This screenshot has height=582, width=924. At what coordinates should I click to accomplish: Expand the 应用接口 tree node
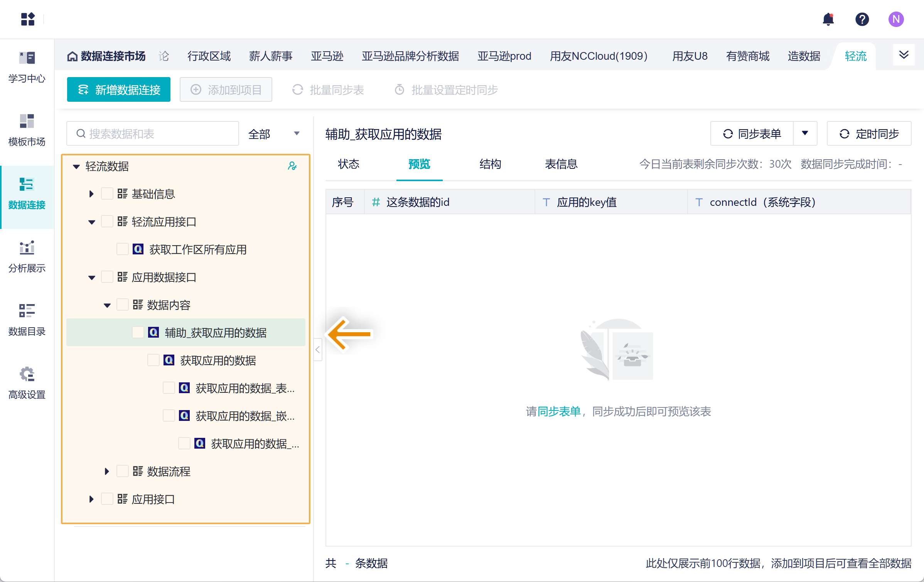91,499
